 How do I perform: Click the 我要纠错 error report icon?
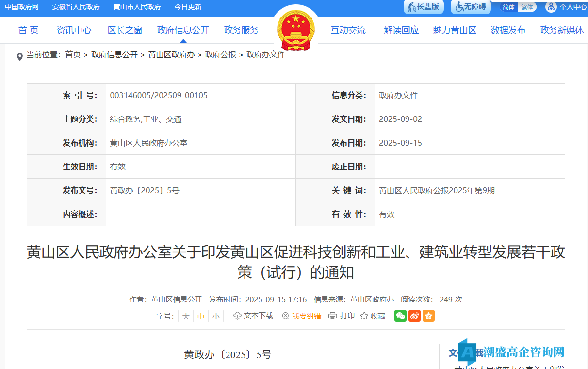[x=286, y=316]
